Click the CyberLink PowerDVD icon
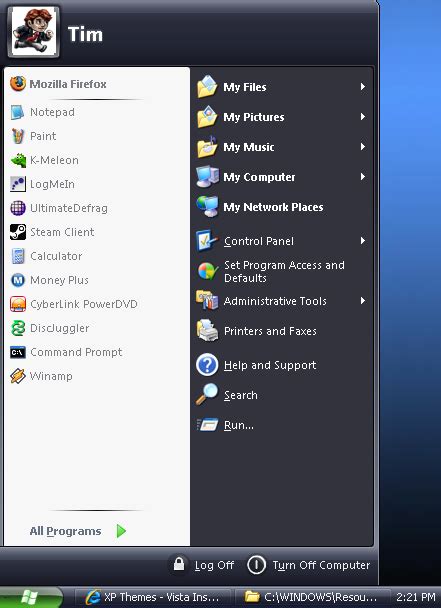The height and width of the screenshot is (608, 441). click(18, 304)
